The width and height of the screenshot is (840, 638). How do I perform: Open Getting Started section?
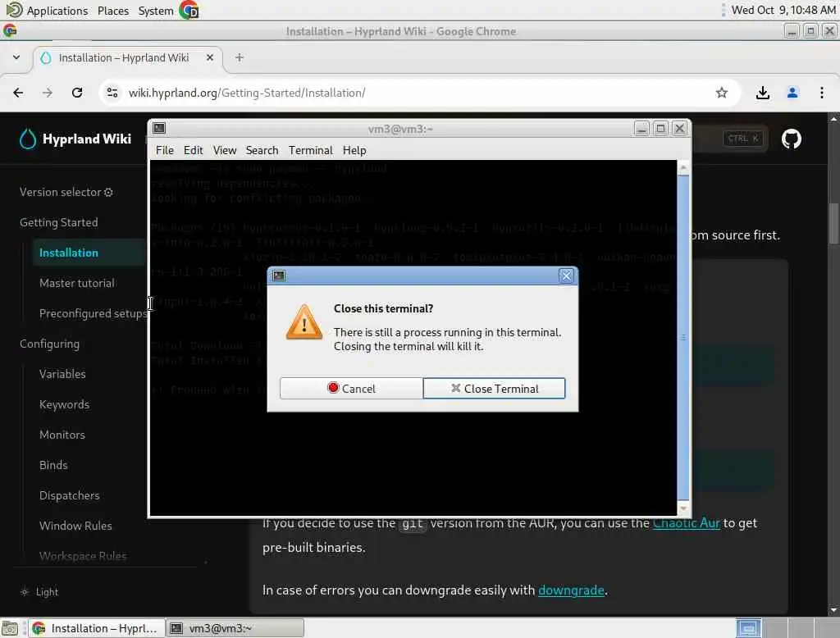[x=59, y=222]
